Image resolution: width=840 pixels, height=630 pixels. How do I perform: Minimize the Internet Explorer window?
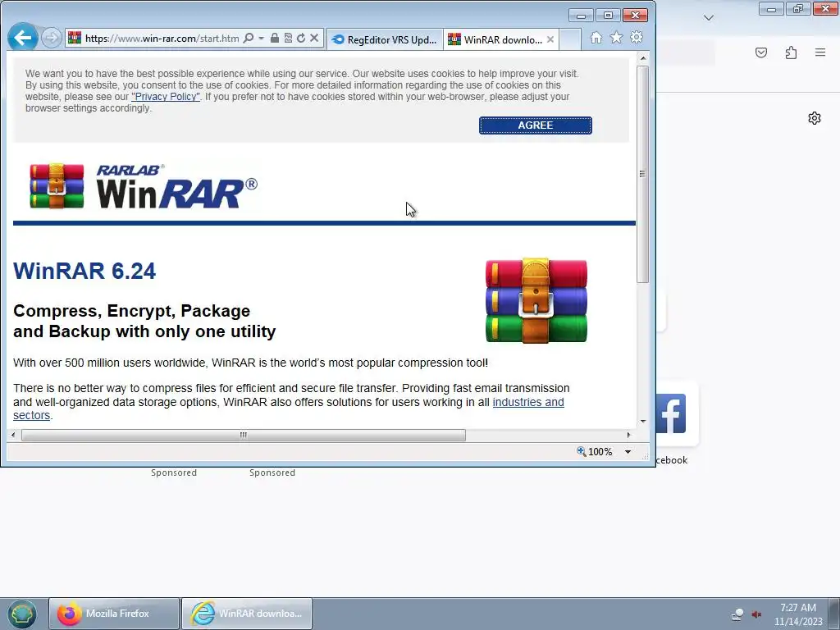coord(581,16)
